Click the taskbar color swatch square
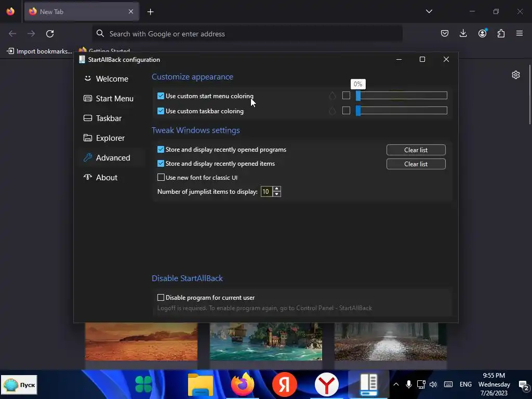532x399 pixels. coord(346,111)
